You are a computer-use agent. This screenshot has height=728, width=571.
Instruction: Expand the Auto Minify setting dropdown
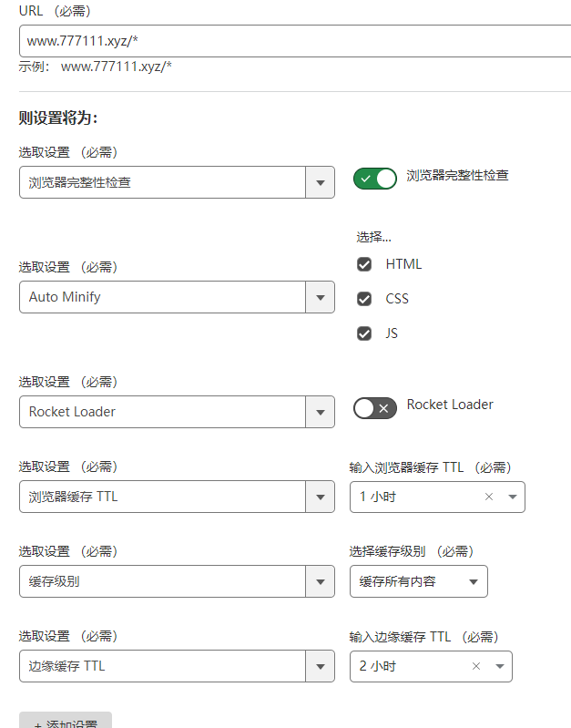319,297
